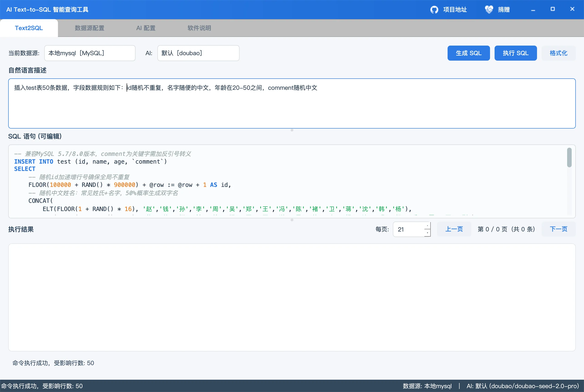Switch to the 数据源配置 tab
Screen dimensions: 584x392
[x=90, y=28]
